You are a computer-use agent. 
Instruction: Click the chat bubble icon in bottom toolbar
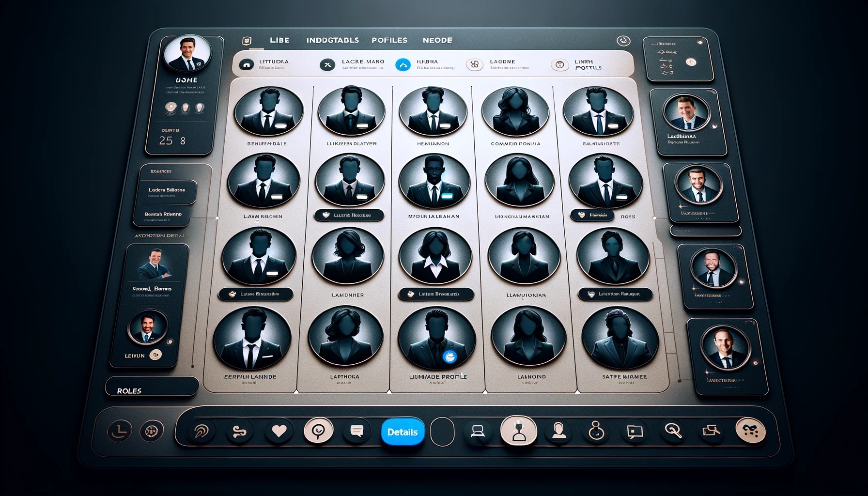(x=357, y=431)
